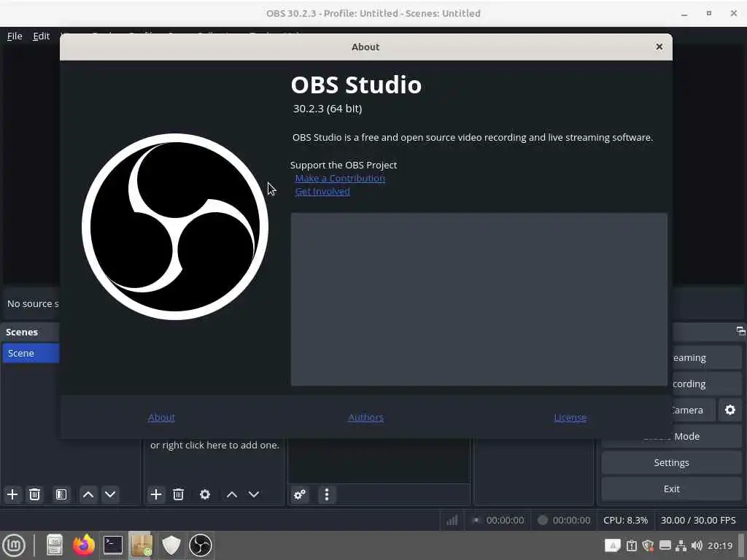Click the keyboard layout tray indicator
The height and width of the screenshot is (560, 747).
pos(613,545)
